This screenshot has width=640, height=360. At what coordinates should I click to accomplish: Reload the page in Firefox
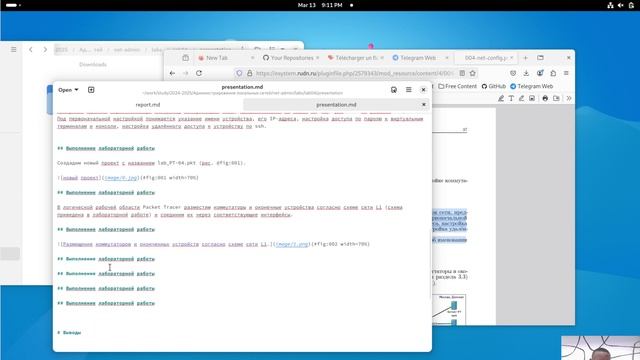pos(199,73)
